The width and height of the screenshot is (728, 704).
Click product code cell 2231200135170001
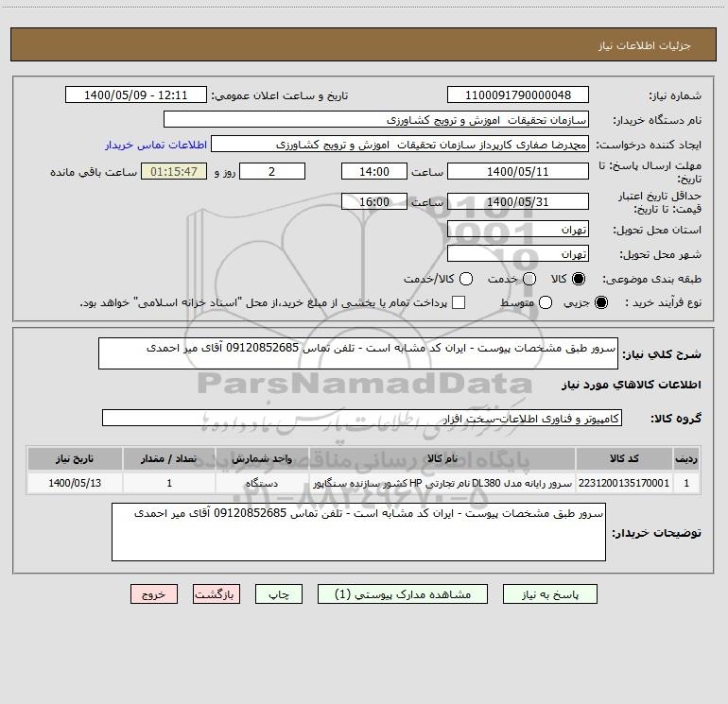coord(624,483)
